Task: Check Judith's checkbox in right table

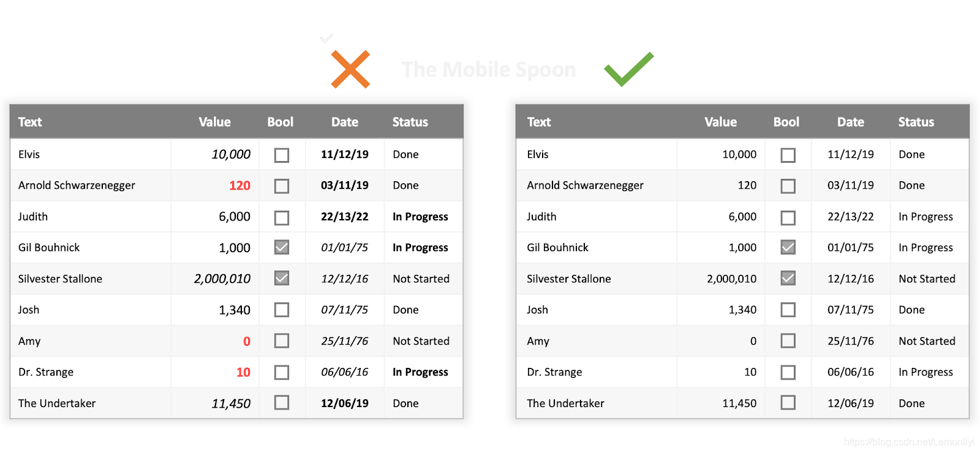Action: (x=788, y=217)
